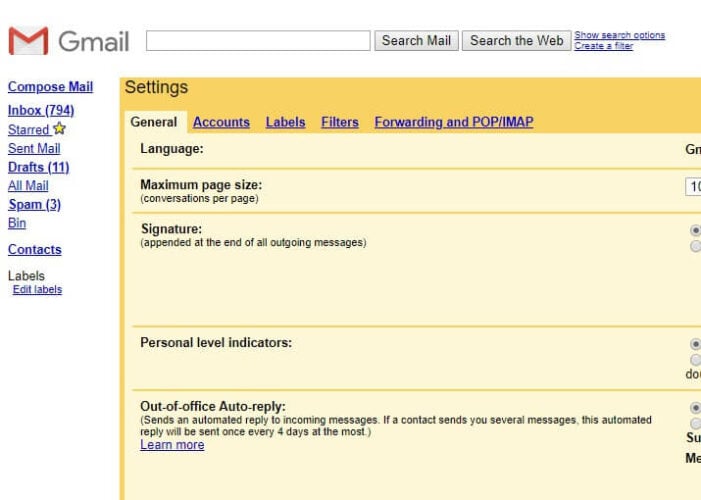The image size is (701, 500).
Task: Open the Sent Mail folder
Action: click(x=34, y=148)
